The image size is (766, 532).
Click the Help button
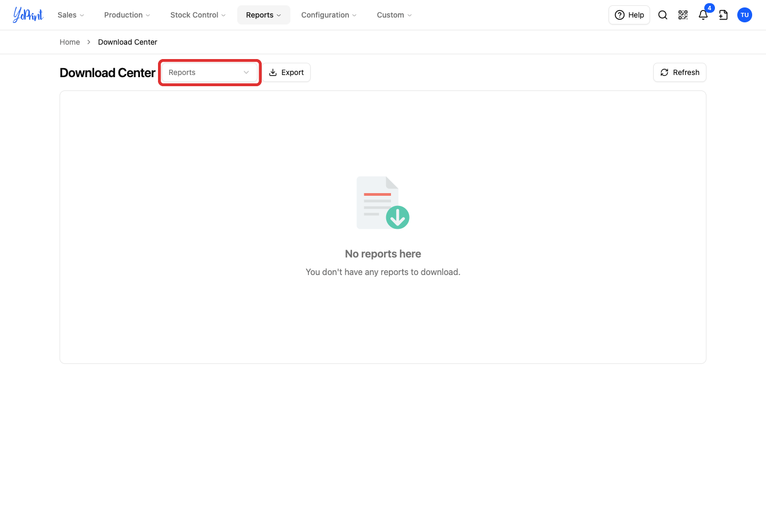(629, 15)
